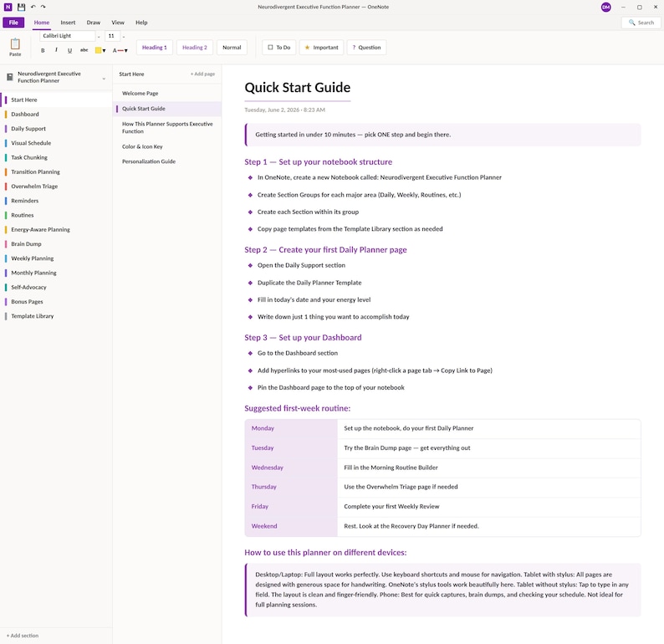The height and width of the screenshot is (644, 664).
Task: Click Add section at the bottom
Action: click(23, 636)
